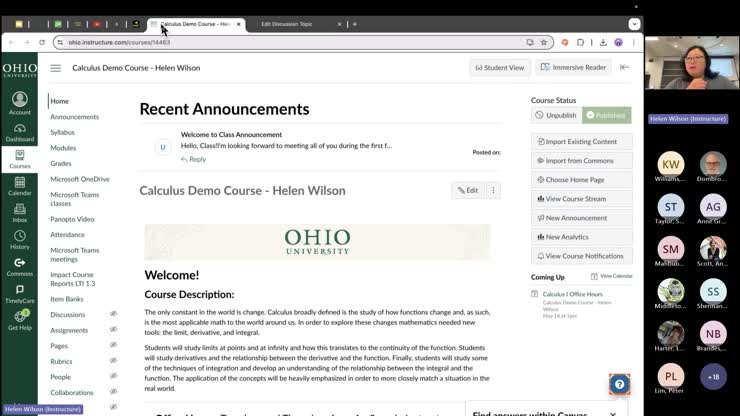
Task: Toggle visibility icon next to Rubrics
Action: tap(113, 361)
